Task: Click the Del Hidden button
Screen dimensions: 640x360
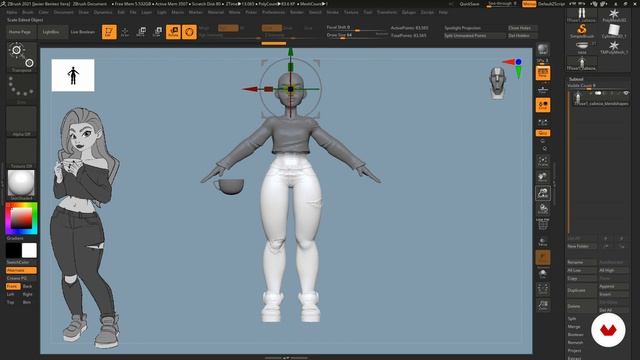Action: (x=522, y=36)
